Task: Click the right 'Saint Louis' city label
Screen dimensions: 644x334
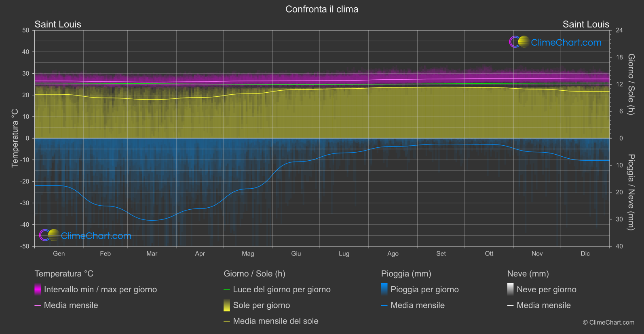Action: [x=586, y=24]
